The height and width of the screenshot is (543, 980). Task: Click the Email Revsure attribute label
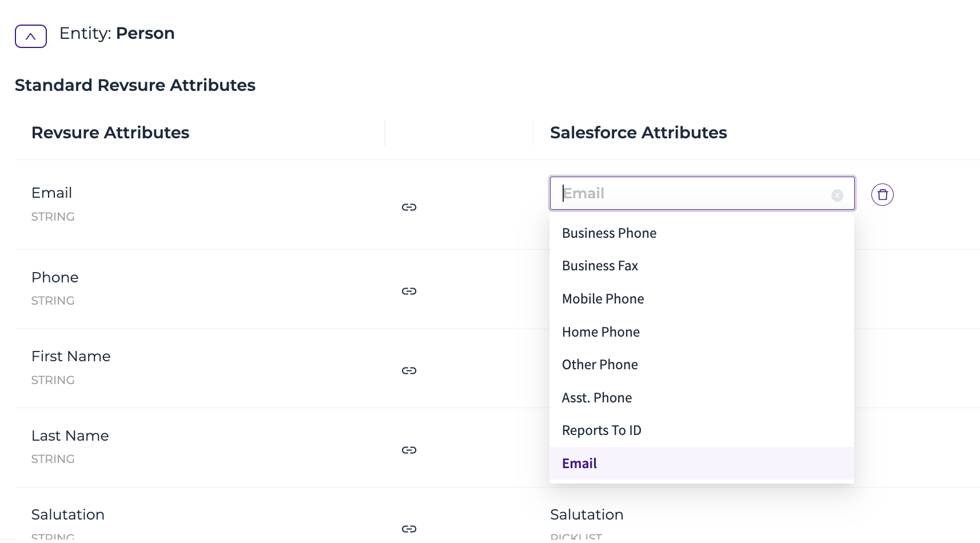click(x=51, y=193)
